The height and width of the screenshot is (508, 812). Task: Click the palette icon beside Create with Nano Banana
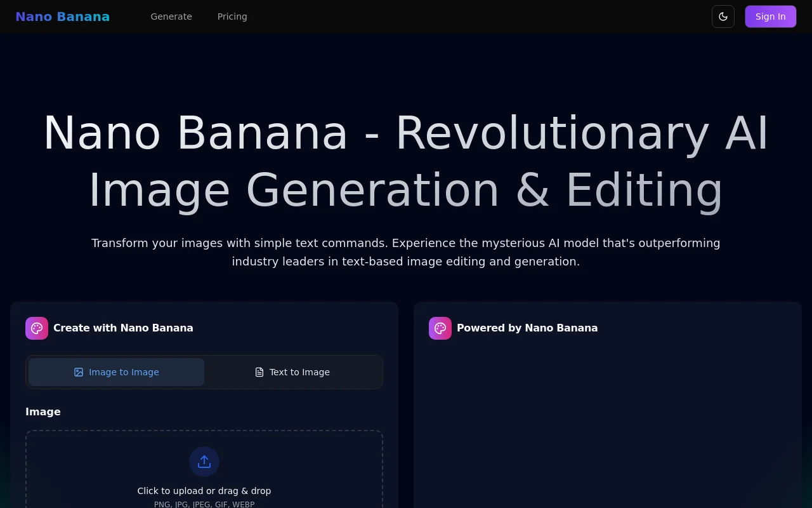(x=36, y=328)
